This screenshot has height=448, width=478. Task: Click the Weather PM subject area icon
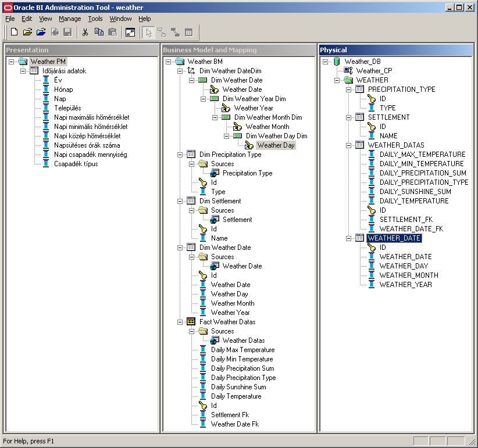pos(23,62)
